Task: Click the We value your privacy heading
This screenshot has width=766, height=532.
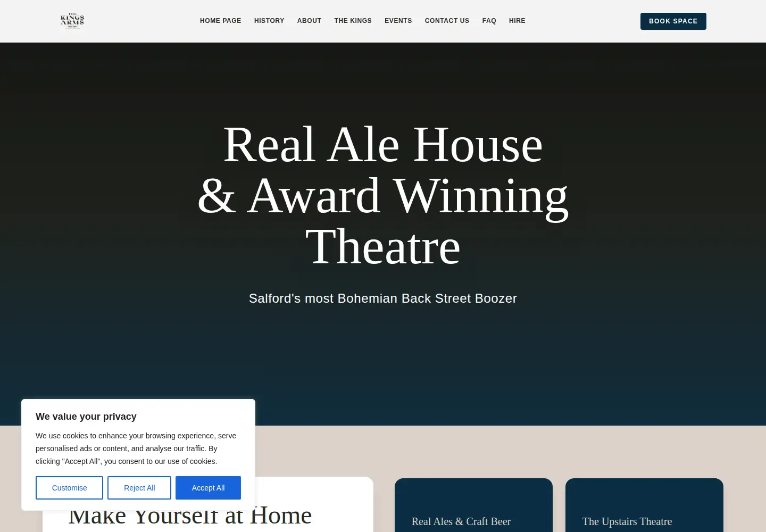Action: point(86,417)
